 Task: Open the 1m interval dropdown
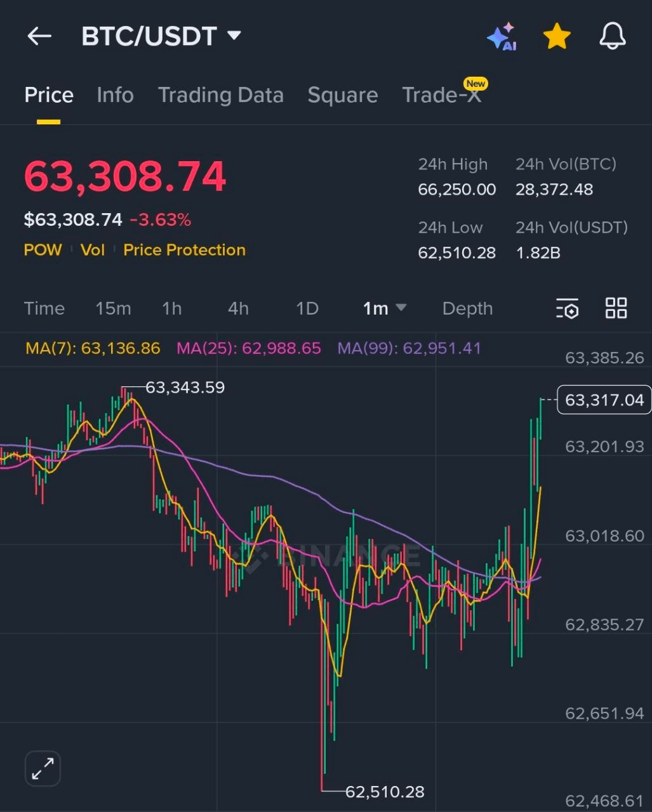coord(383,308)
